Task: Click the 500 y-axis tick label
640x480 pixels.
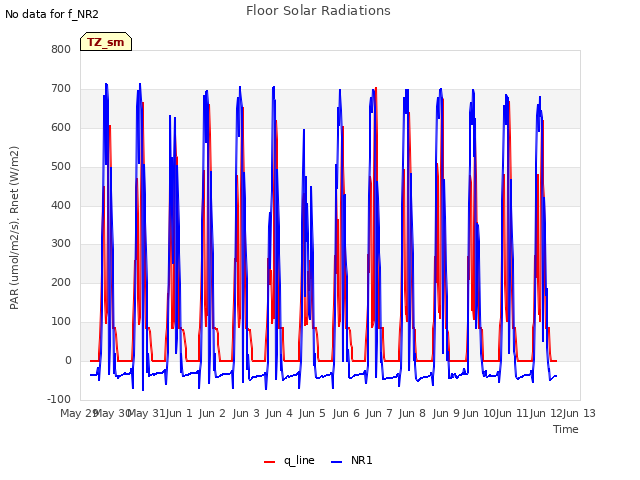Action: tap(61, 167)
